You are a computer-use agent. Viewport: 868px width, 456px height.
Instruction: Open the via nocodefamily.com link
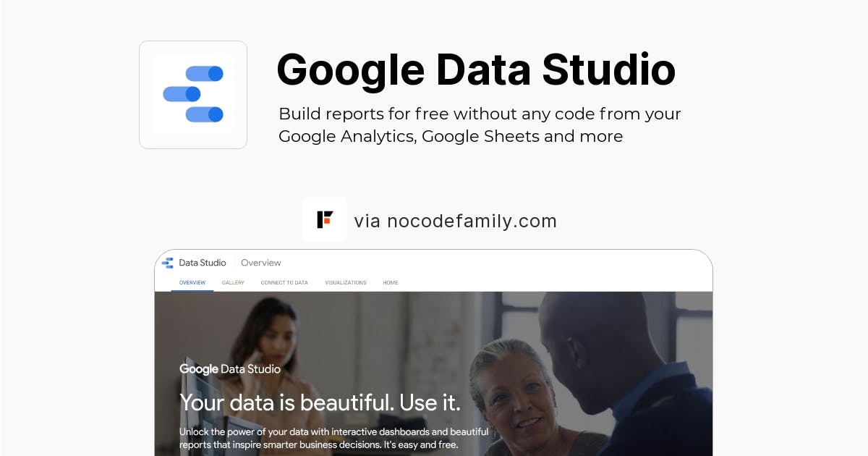pyautogui.click(x=456, y=221)
